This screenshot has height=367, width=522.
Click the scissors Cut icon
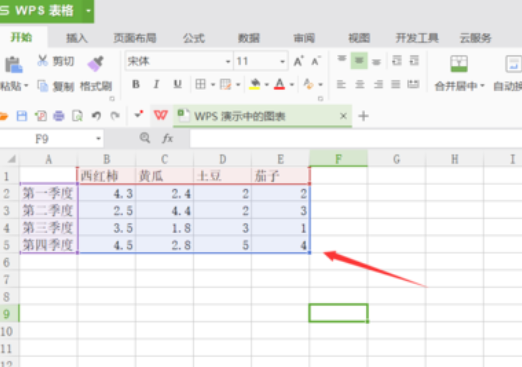[x=42, y=61]
